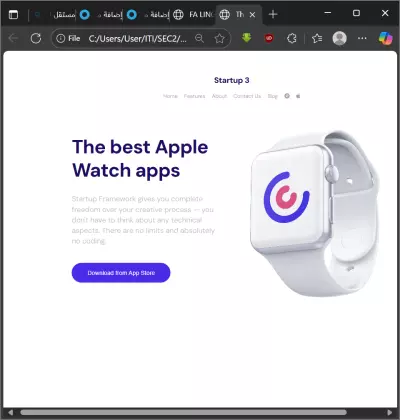Open the user profile avatar

coord(340,39)
